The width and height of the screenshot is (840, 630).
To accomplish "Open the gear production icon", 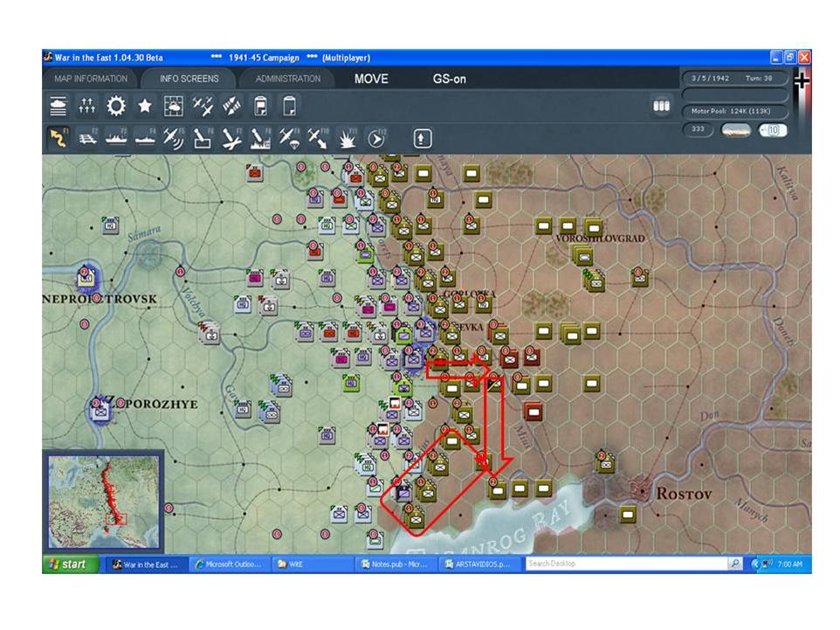I will click(x=116, y=106).
